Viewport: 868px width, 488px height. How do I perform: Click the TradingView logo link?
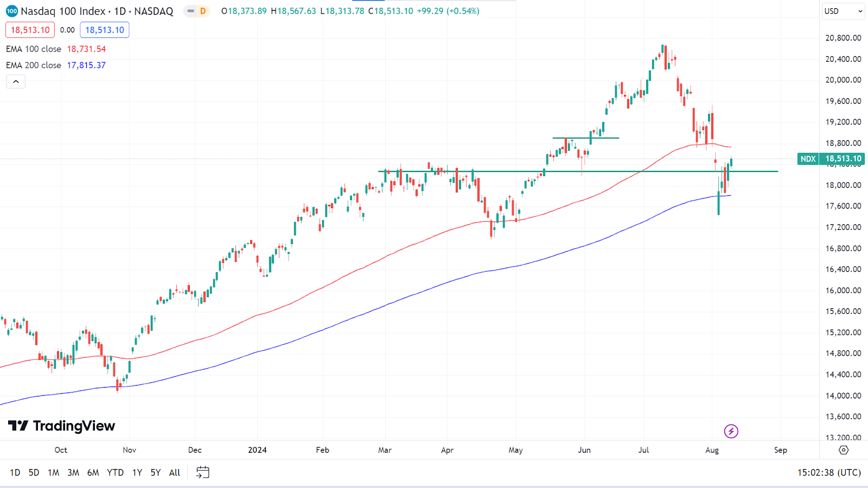point(61,426)
